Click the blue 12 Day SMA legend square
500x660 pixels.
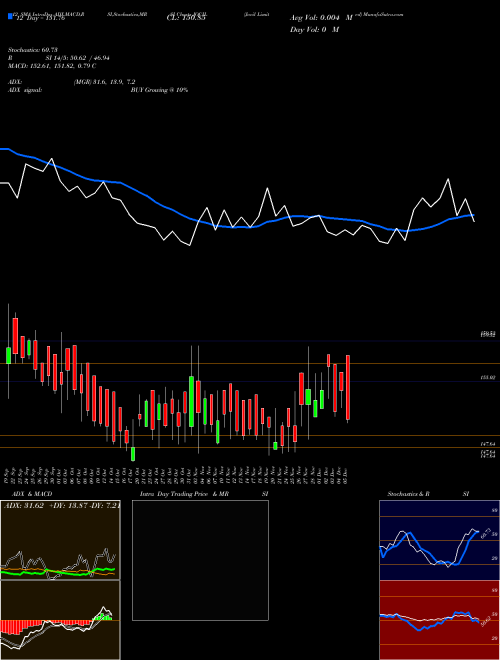click(11, 16)
